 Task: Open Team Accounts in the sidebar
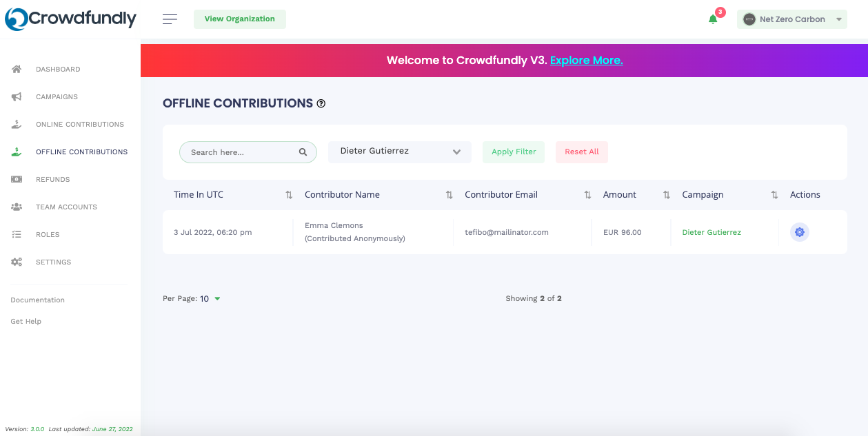click(66, 207)
